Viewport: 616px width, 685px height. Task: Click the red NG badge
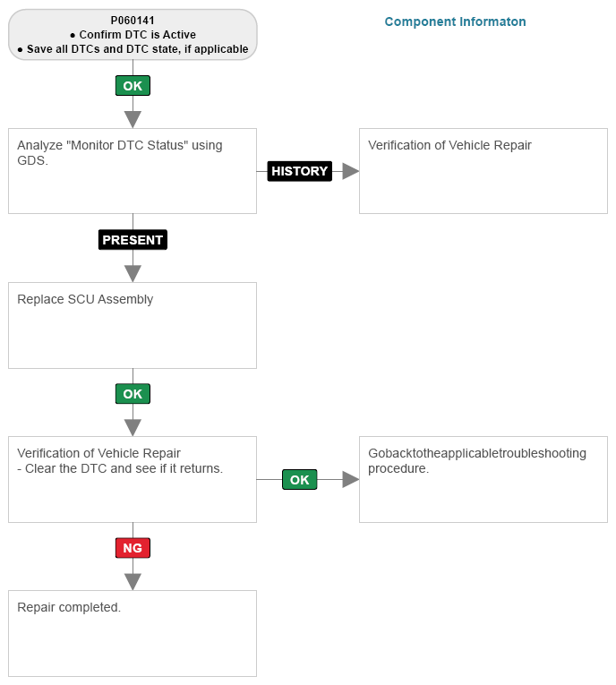pos(133,548)
